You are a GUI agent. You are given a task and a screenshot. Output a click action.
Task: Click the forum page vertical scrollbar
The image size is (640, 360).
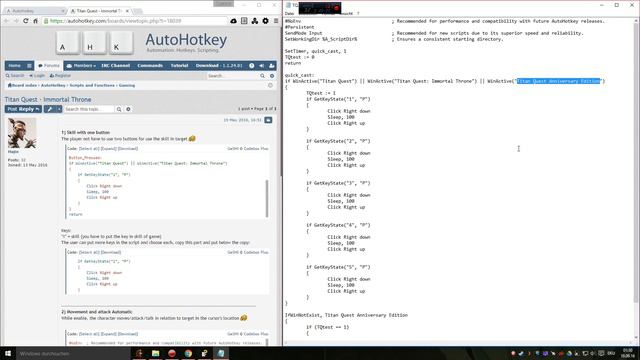click(280, 102)
